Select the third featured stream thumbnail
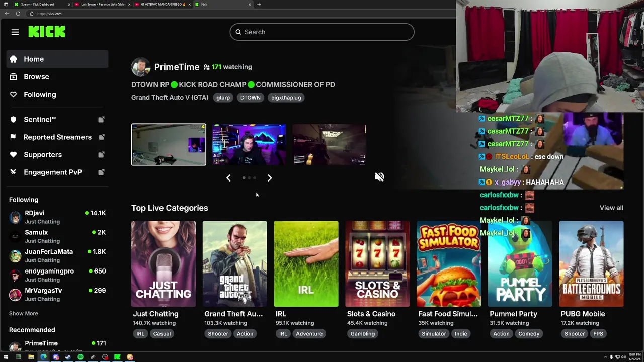This screenshot has width=644, height=362. coord(329,145)
